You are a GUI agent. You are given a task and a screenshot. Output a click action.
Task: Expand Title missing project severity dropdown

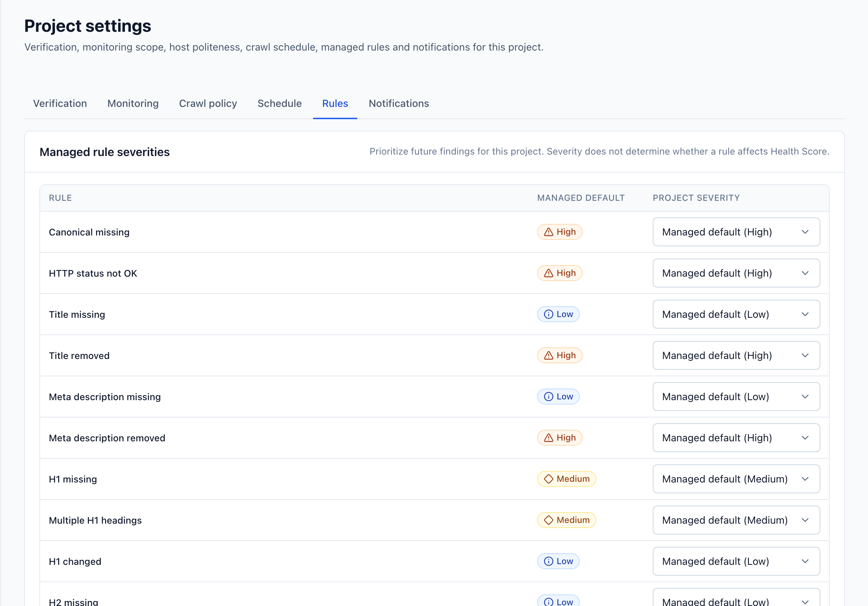point(736,314)
